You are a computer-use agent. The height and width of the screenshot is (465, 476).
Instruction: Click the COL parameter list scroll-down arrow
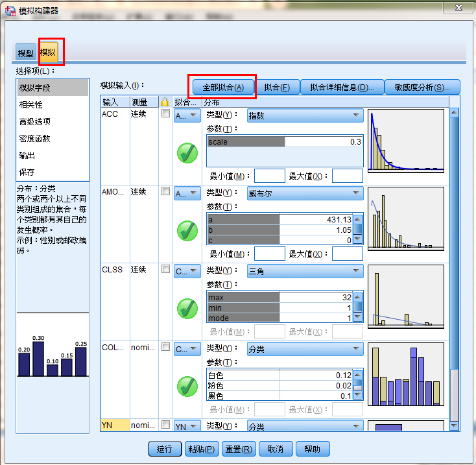point(358,395)
